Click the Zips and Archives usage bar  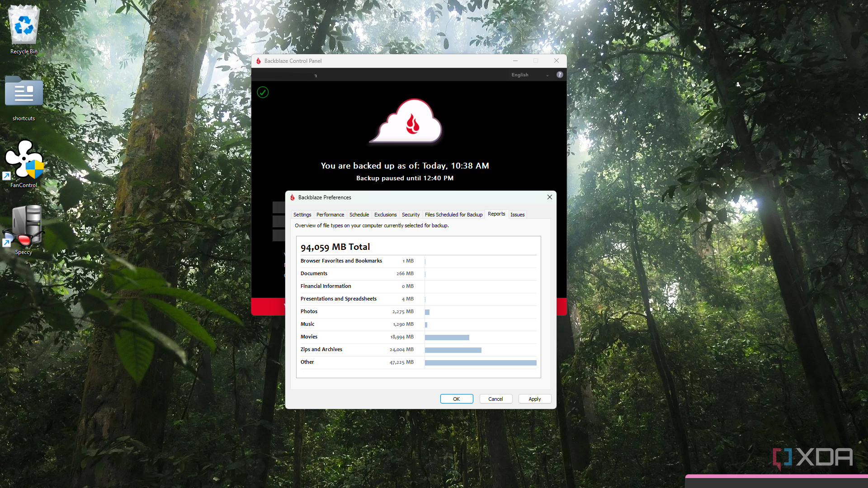pyautogui.click(x=453, y=350)
